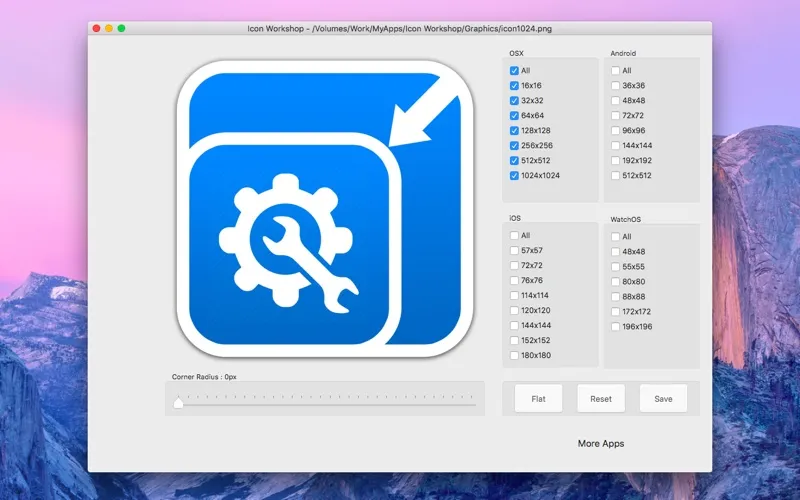Save the generated icons
The height and width of the screenshot is (500, 800).
click(x=663, y=399)
